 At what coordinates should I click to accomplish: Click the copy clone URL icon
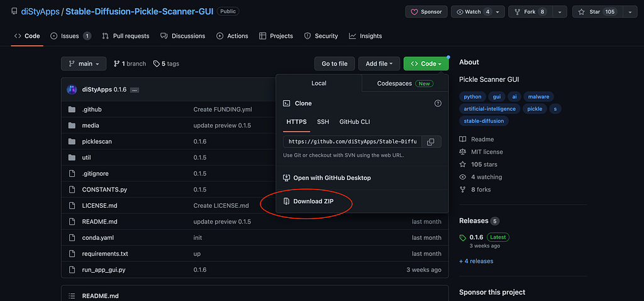coord(430,142)
